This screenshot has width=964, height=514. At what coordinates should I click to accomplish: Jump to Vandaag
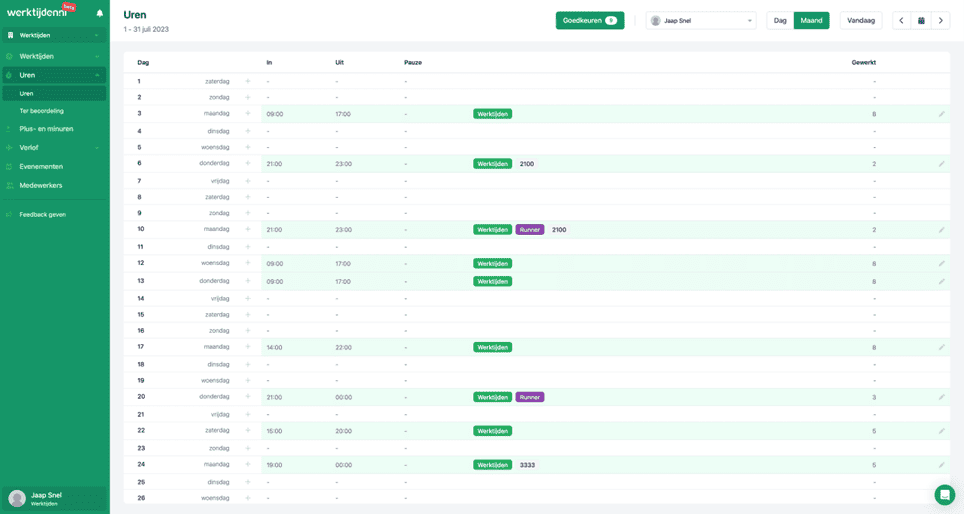[x=861, y=20]
